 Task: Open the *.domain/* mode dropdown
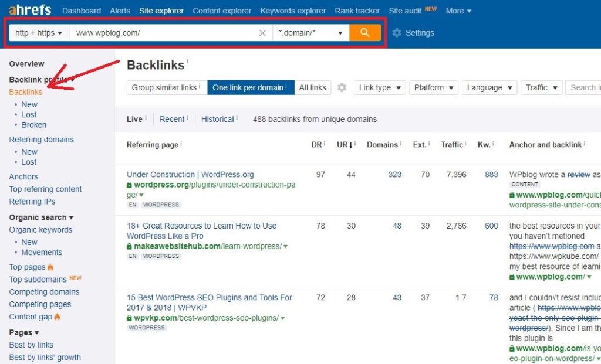tap(311, 33)
